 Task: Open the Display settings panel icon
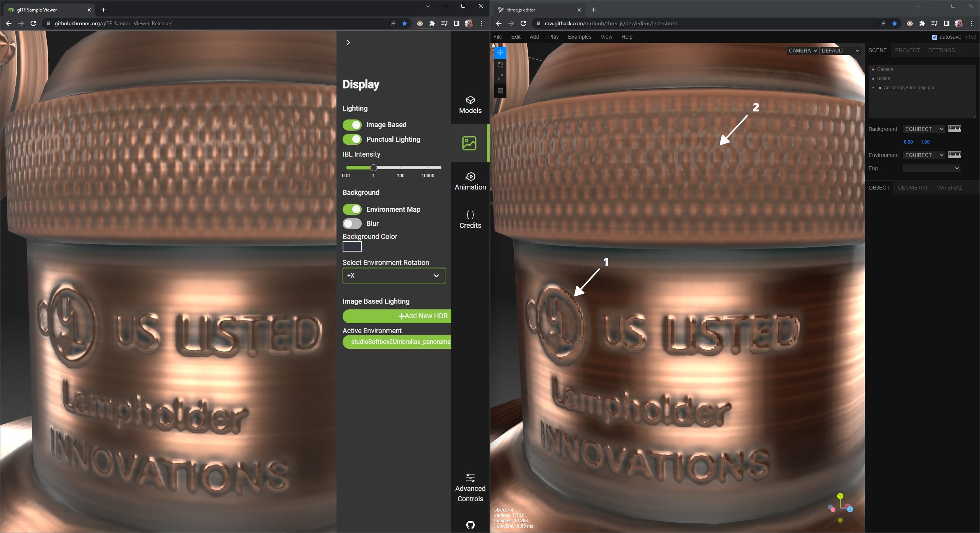[470, 143]
